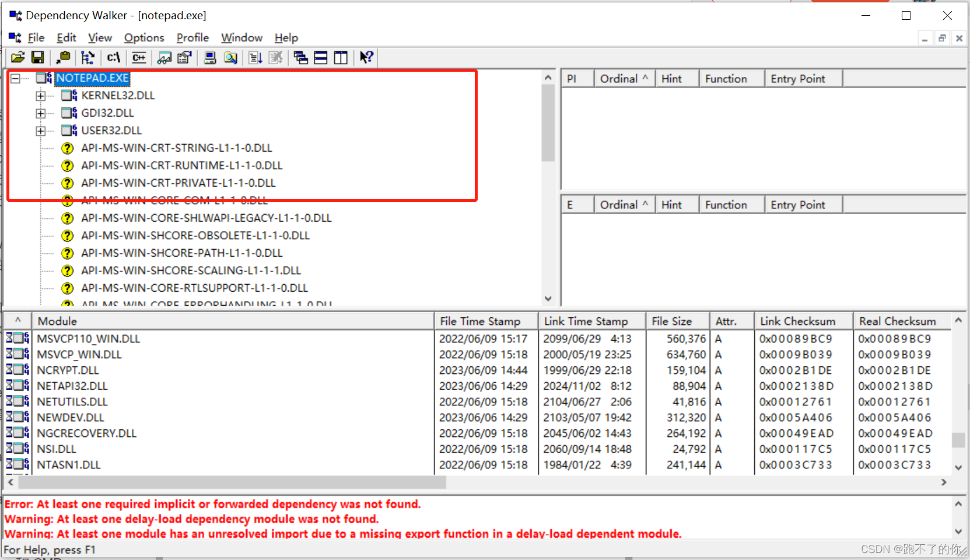970x560 pixels.
Task: Select API-MS-WIN-CORE-RTLSUPPORT-L1-1-0.DLL in tree
Action: point(194,288)
